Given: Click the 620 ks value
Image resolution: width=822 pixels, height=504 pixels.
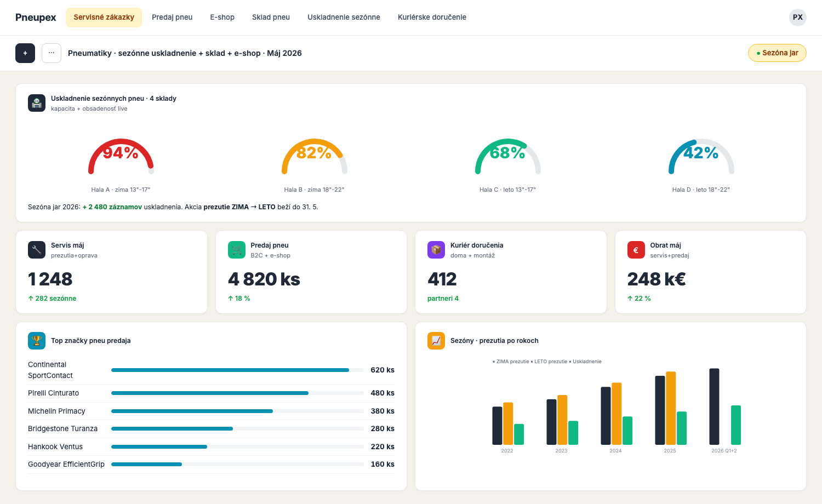Looking at the screenshot, I should (x=383, y=370).
